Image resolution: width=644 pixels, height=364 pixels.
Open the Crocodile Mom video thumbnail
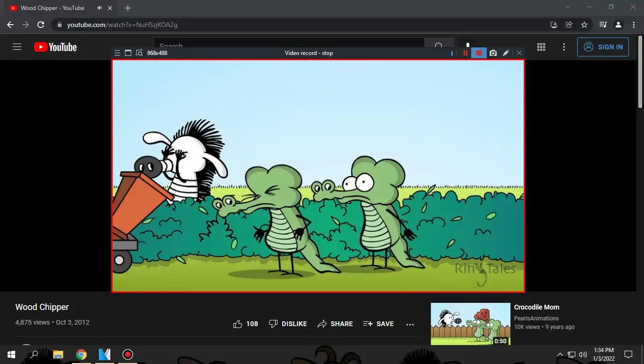coord(471,324)
